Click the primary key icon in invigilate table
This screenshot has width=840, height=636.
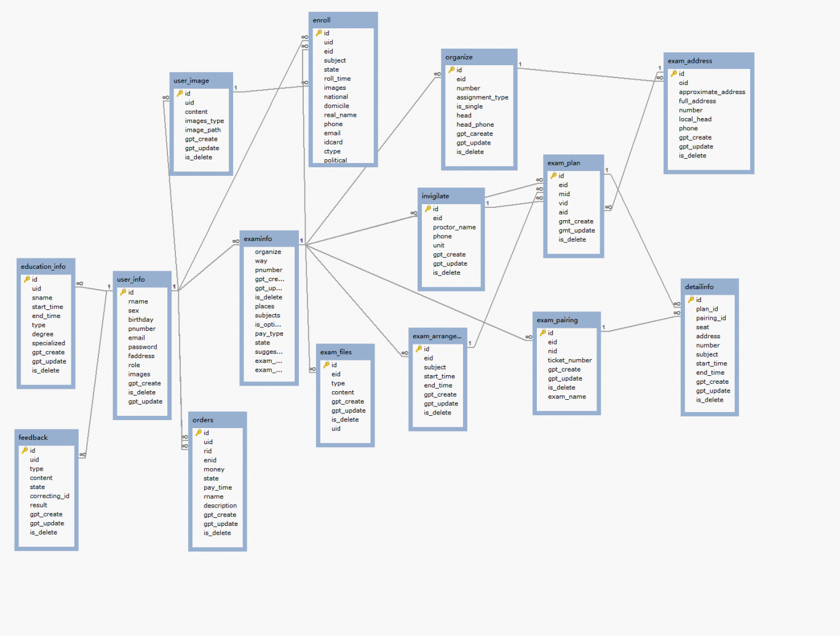(x=428, y=209)
